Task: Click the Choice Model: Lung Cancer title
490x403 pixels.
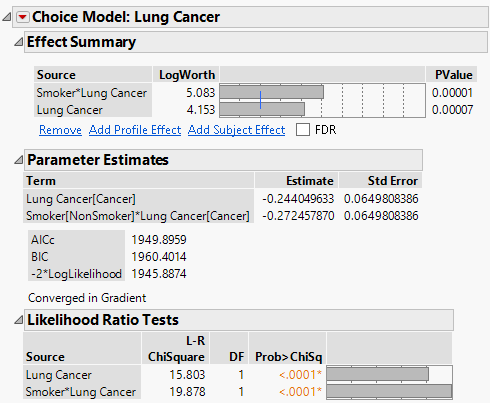Action: point(126,17)
